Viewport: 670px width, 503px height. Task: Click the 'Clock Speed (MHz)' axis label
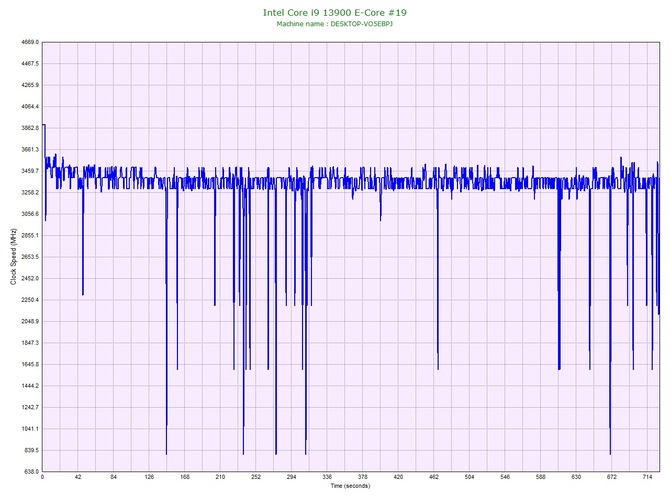(14, 256)
